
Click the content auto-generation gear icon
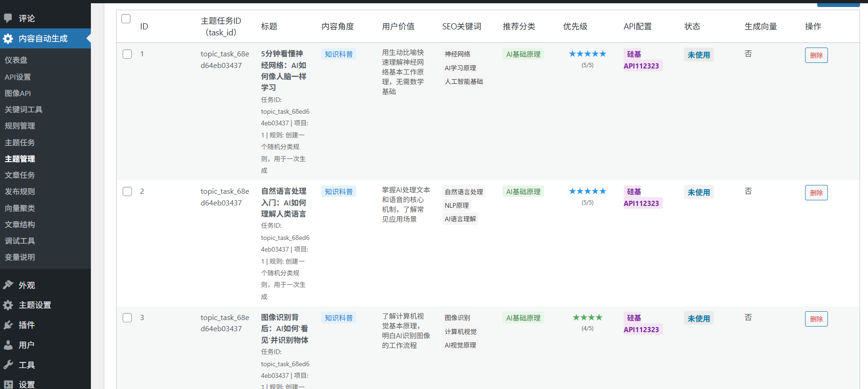pyautogui.click(x=8, y=39)
